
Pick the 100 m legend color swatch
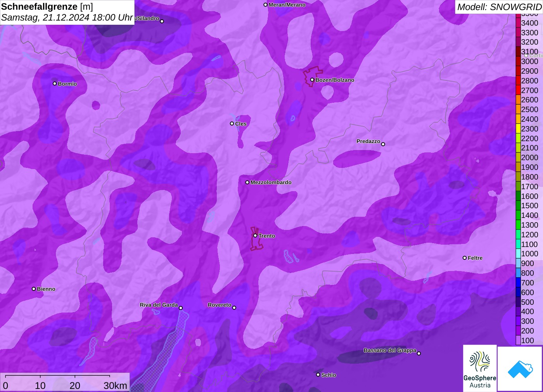518,340
